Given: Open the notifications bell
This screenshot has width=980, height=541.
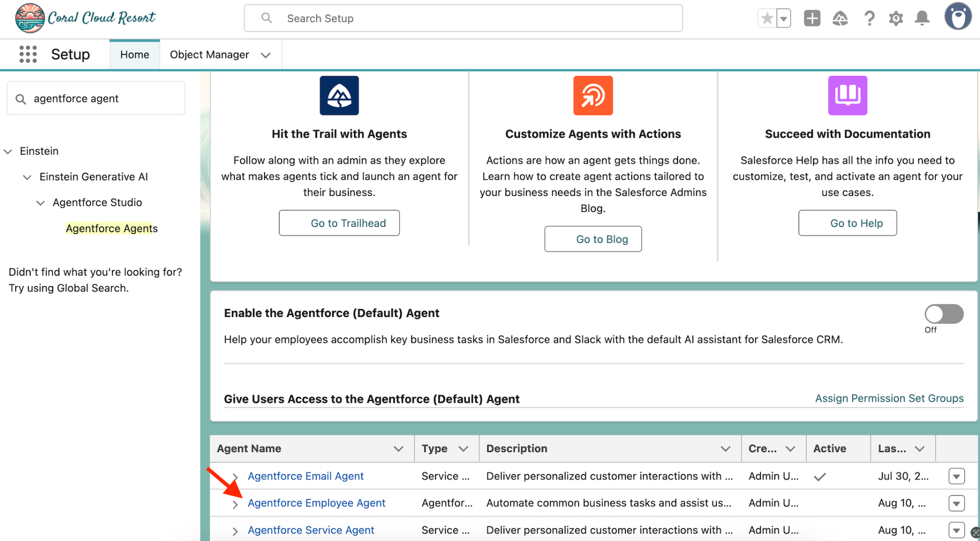Looking at the screenshot, I should [x=922, y=19].
